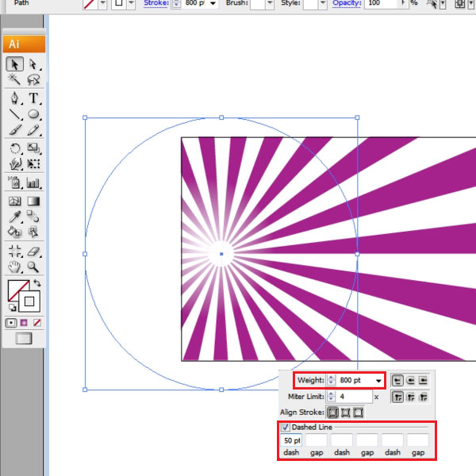
Task: Open the Opacity slider arrow
Action: click(x=404, y=3)
